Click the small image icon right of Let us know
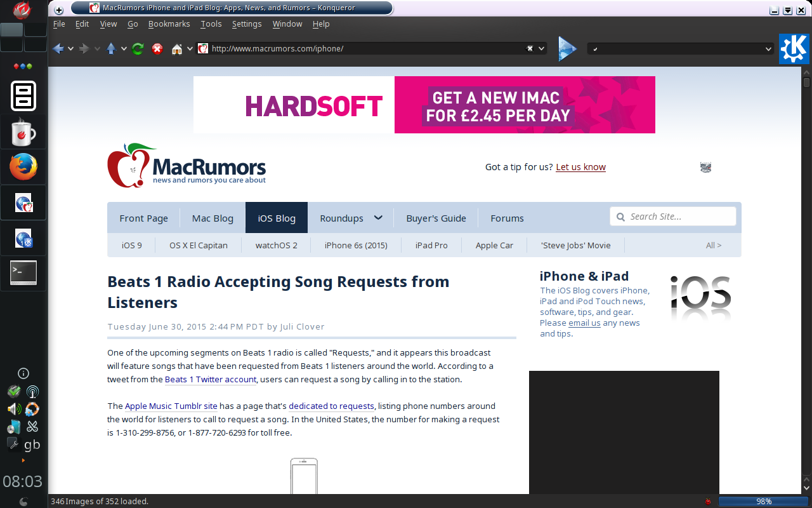The width and height of the screenshot is (812, 508). (x=705, y=167)
